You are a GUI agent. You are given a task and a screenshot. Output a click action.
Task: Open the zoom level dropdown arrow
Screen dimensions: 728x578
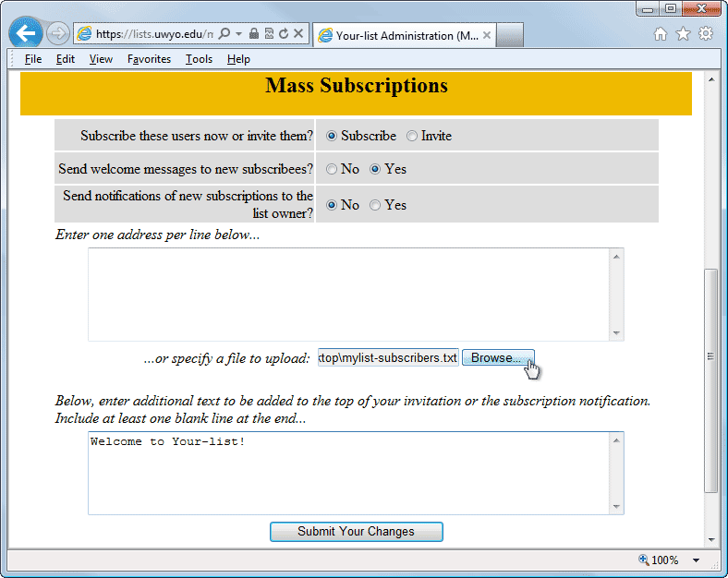pyautogui.click(x=696, y=560)
